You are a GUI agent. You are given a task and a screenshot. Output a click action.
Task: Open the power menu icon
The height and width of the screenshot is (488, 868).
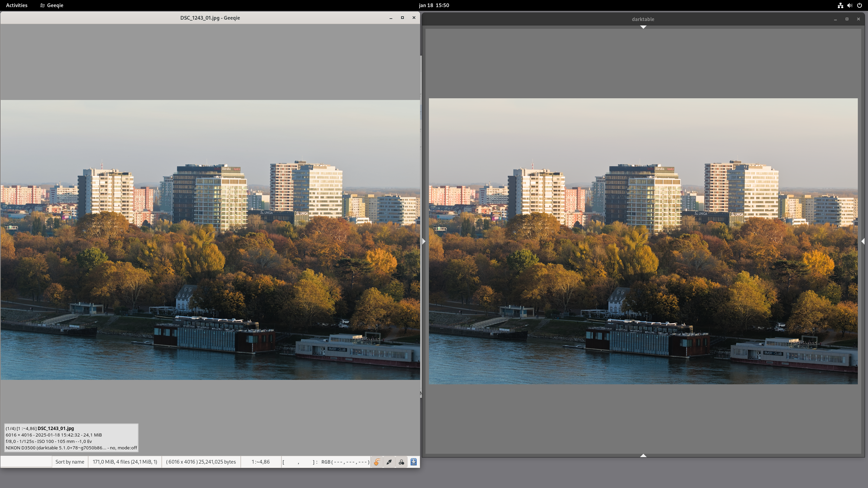pos(859,5)
